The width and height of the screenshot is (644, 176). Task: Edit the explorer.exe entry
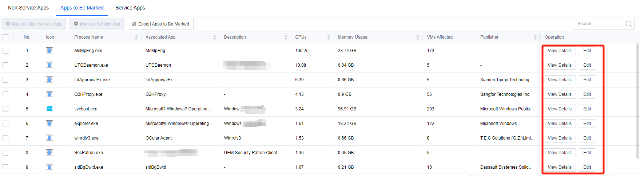point(587,124)
